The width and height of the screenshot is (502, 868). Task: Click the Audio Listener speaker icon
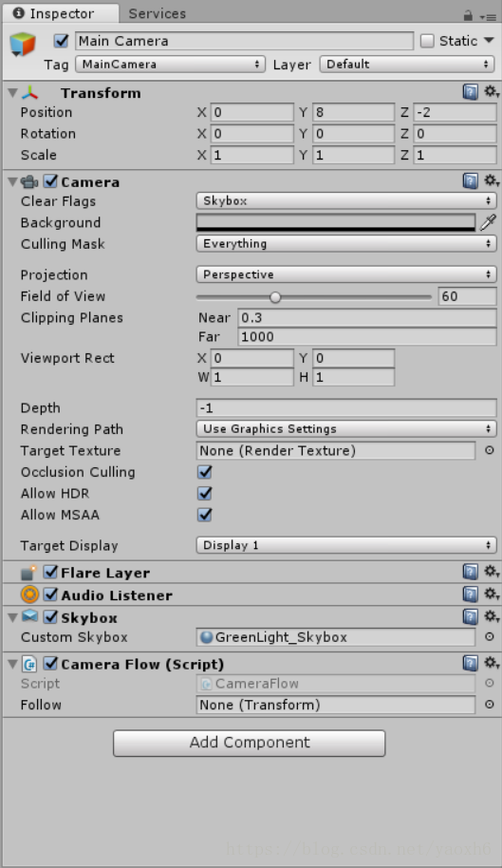[29, 594]
